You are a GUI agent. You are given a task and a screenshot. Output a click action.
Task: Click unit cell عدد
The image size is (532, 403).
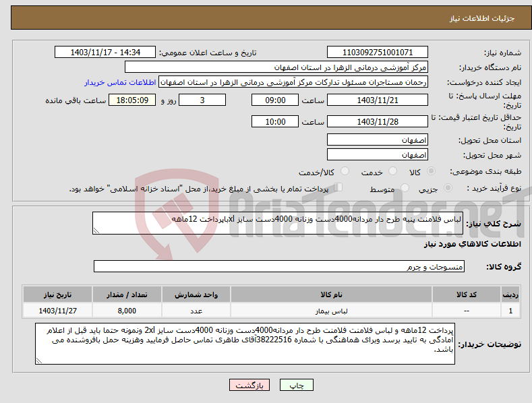196,311
